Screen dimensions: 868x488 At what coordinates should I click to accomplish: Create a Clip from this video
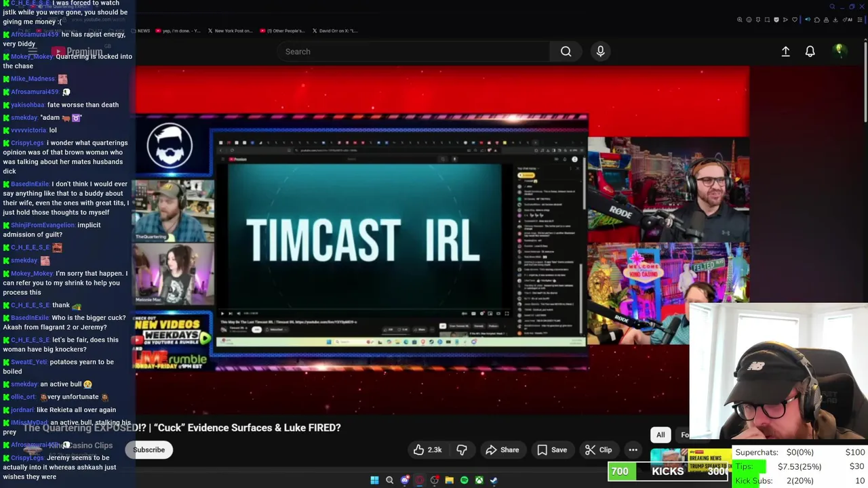point(599,450)
